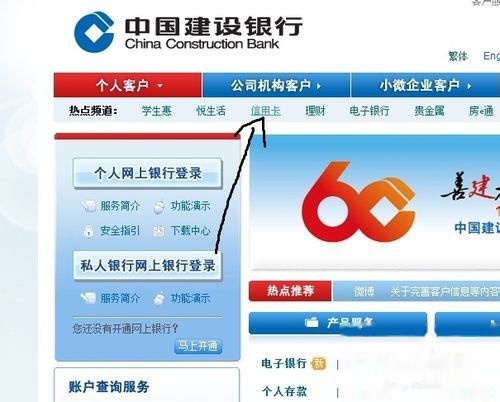Click the 下载中心 download icon
Viewport: 500px width, 402px height.
pyautogui.click(x=159, y=231)
